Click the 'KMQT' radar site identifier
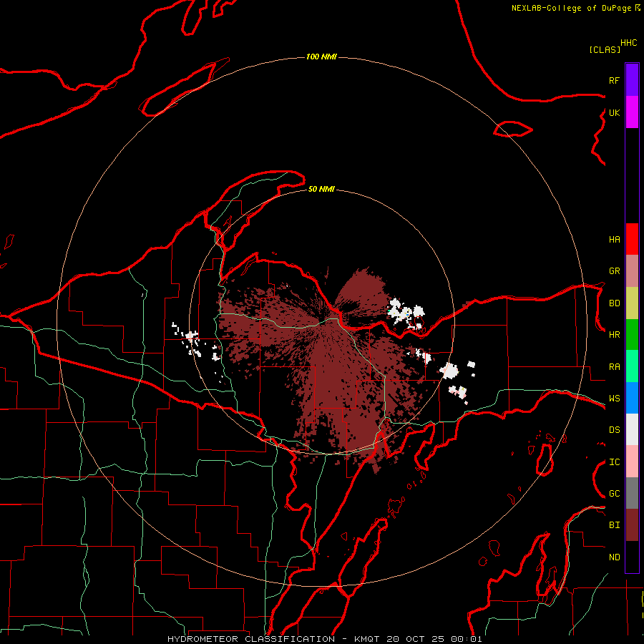This screenshot has width=644, height=644. click(x=367, y=639)
